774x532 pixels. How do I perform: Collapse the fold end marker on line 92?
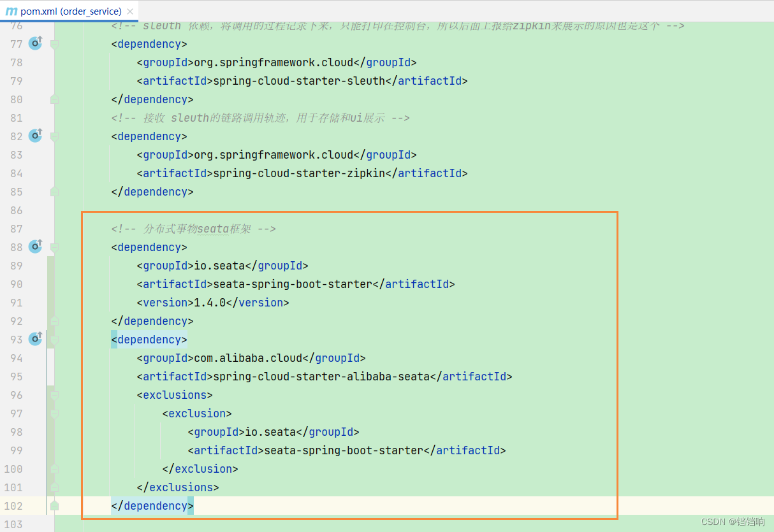54,320
